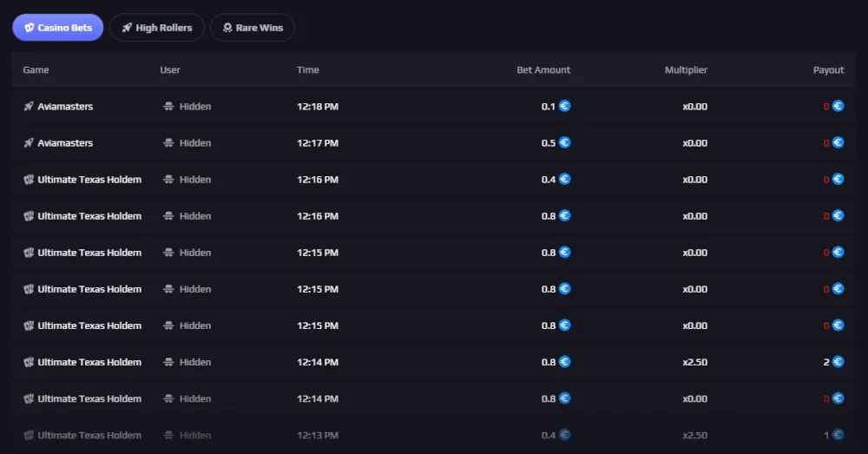This screenshot has height=454, width=868.
Task: Click the x2.50 multiplier in the 12:14 PM row
Action: tap(694, 362)
